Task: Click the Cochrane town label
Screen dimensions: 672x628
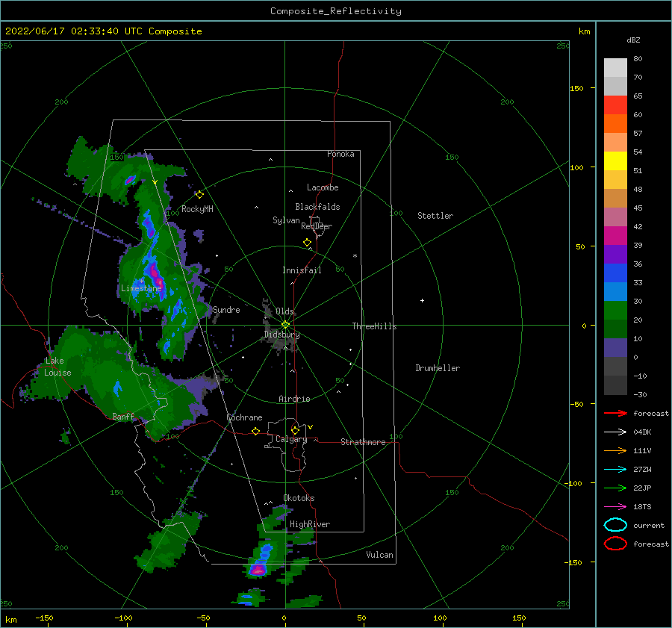Action: [244, 417]
